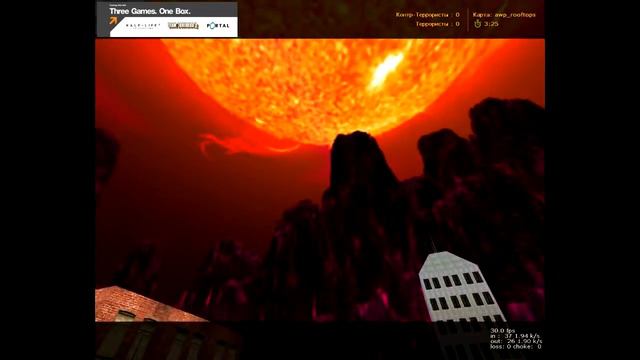Click the Portal logo in the banner
640x360 pixels.
tap(218, 26)
